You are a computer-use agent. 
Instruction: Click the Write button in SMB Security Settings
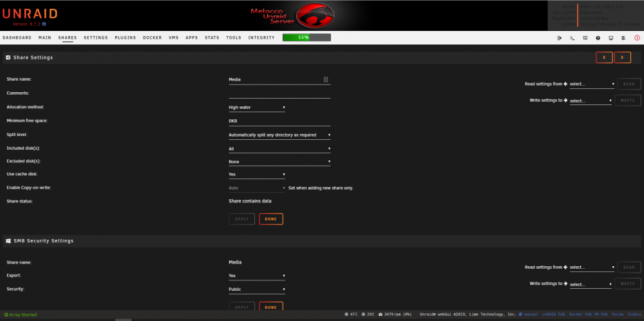(x=627, y=284)
